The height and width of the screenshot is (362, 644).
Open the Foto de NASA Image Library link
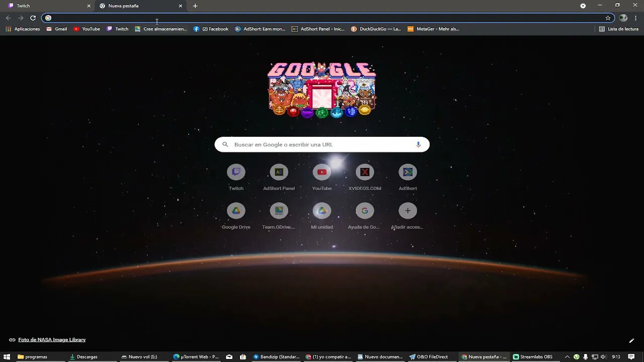pos(52,340)
